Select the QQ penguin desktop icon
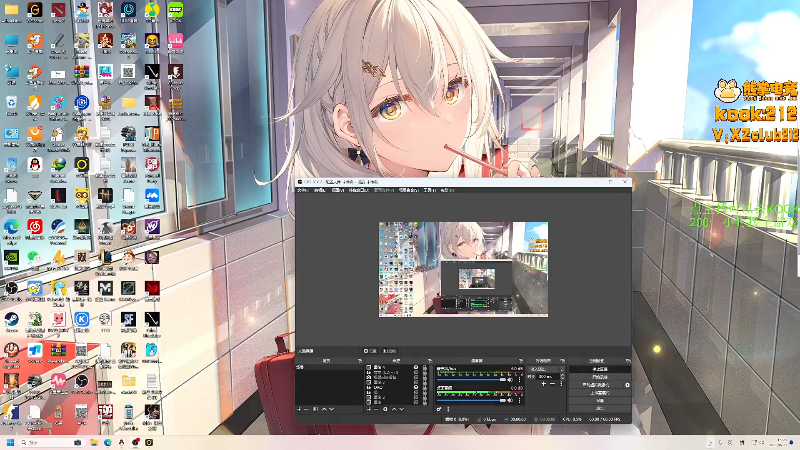Image resolution: width=800 pixels, height=450 pixels. [35, 164]
